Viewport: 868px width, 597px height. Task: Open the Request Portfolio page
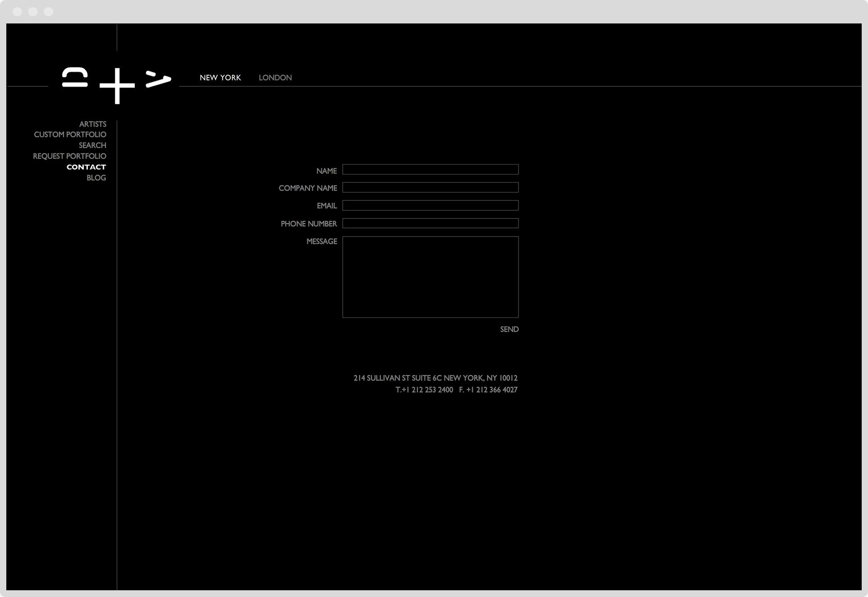70,156
